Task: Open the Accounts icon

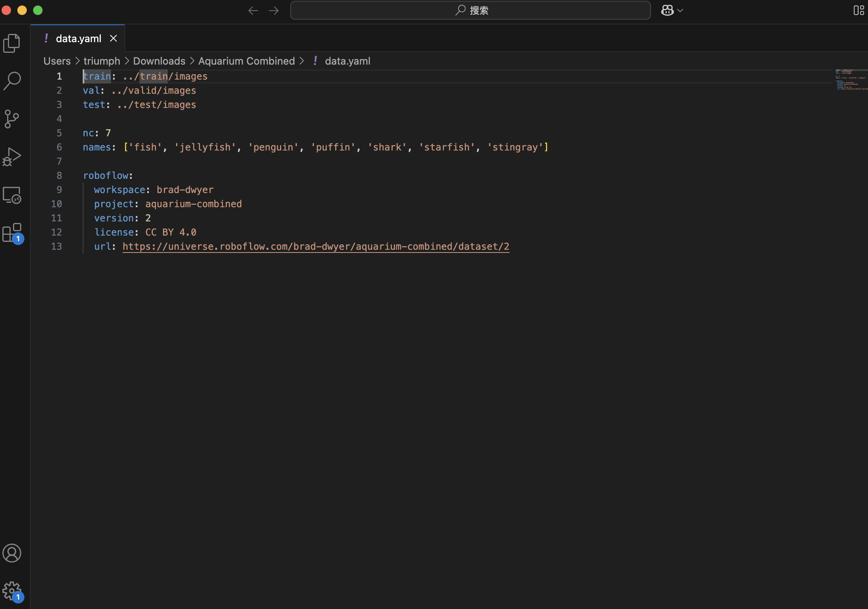Action: (12, 553)
